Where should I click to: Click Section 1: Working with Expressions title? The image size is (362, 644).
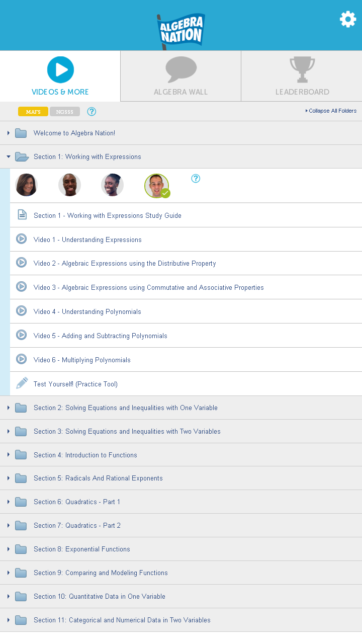87,156
